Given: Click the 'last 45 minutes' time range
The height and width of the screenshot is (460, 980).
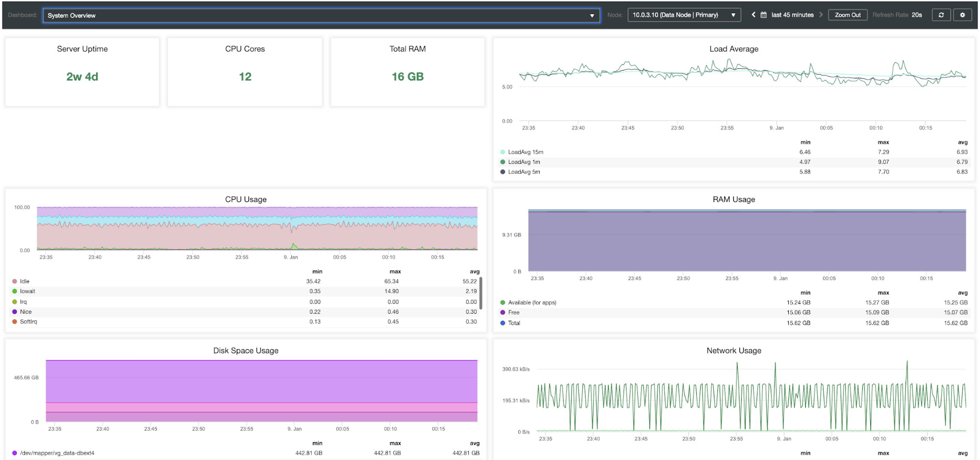Looking at the screenshot, I should [x=792, y=15].
